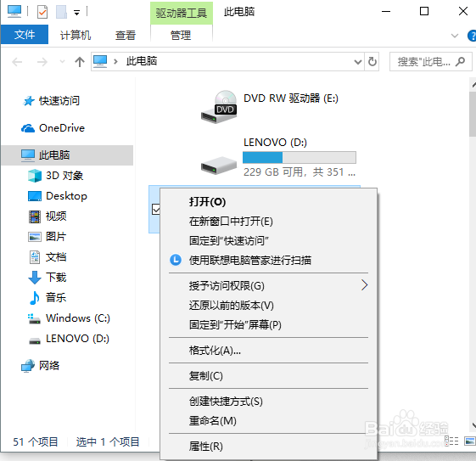
Task: Switch to the 查看 ribbon tab
Action: 126,35
